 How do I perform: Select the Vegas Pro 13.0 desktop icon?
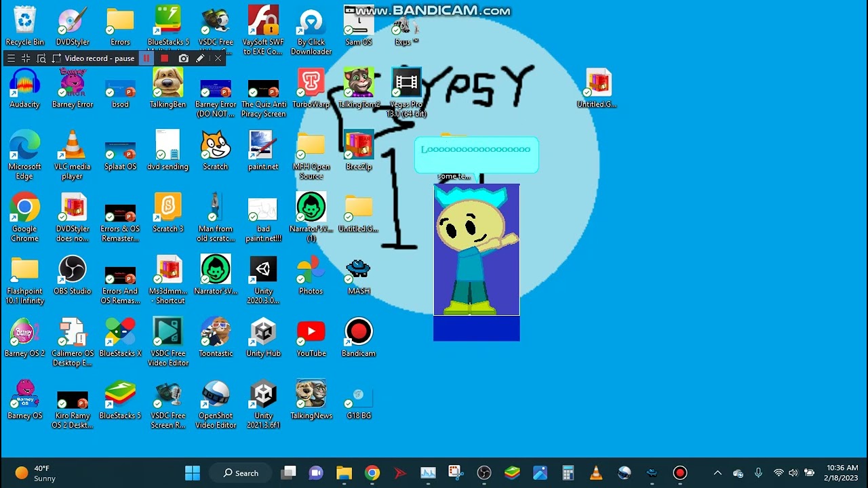click(406, 93)
